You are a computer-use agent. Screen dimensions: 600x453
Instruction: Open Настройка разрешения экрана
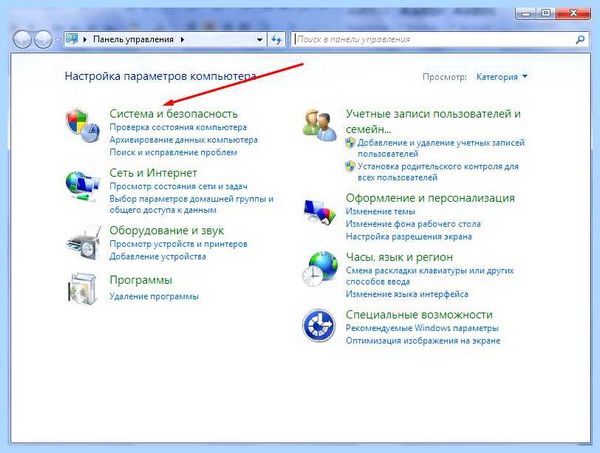point(409,236)
